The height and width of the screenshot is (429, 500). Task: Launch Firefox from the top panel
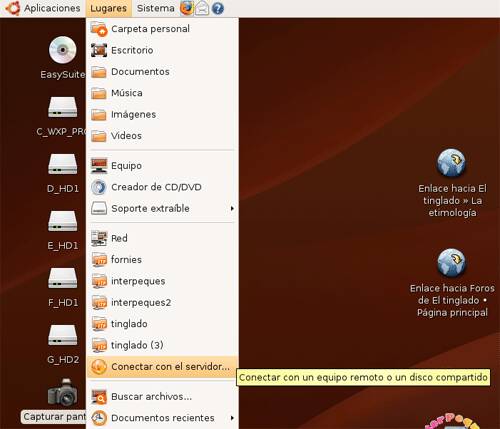[x=187, y=8]
